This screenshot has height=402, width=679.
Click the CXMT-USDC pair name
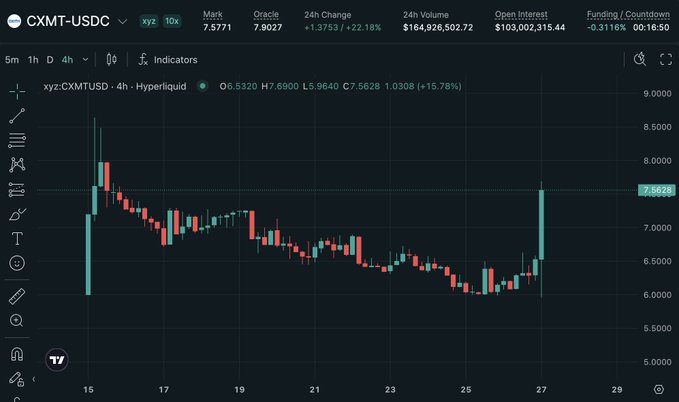point(68,21)
